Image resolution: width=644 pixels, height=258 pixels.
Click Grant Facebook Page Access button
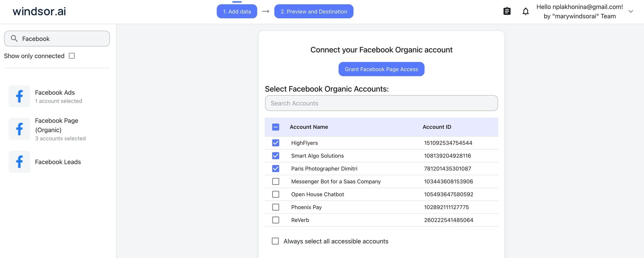pos(381,69)
